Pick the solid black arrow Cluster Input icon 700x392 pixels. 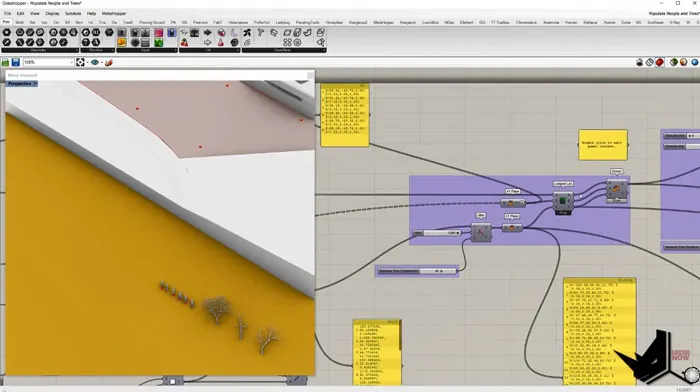208,33
